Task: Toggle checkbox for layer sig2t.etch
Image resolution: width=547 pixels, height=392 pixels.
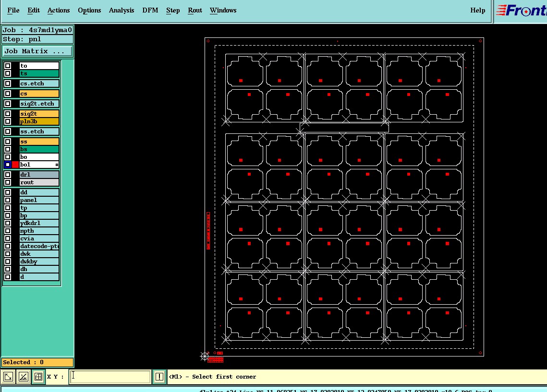Action: tap(8, 104)
